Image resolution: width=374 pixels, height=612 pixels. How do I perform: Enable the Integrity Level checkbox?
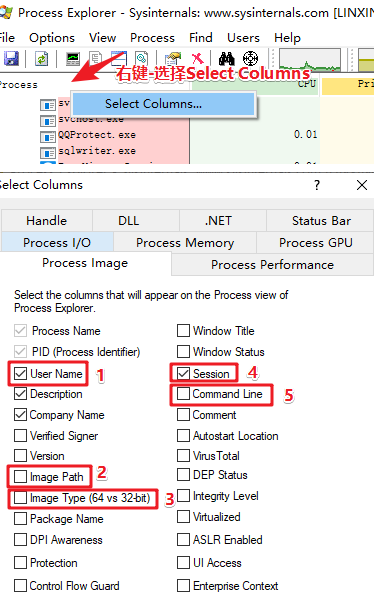pos(183,496)
